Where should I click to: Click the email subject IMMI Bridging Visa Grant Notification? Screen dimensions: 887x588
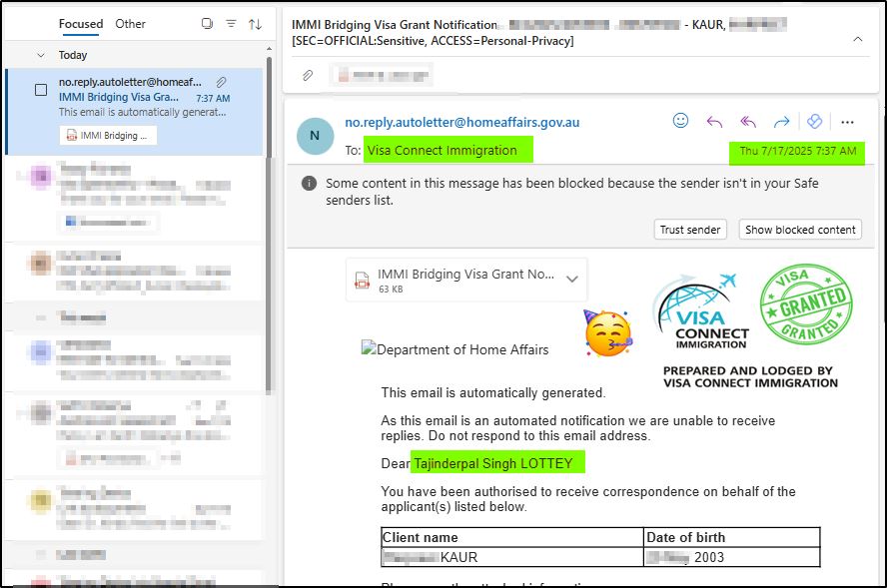[x=395, y=25]
